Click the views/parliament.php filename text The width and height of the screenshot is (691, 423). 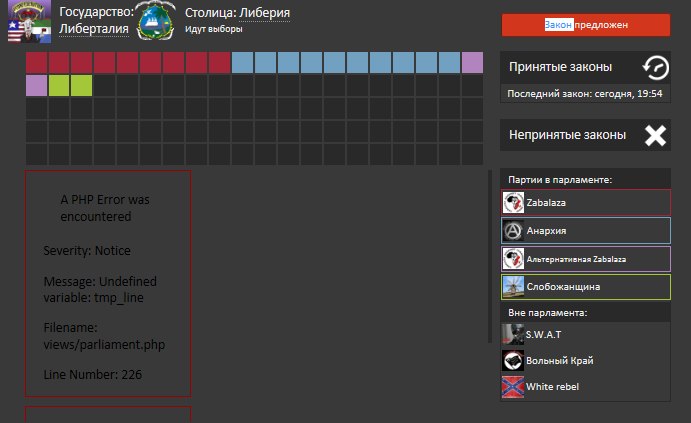click(104, 345)
